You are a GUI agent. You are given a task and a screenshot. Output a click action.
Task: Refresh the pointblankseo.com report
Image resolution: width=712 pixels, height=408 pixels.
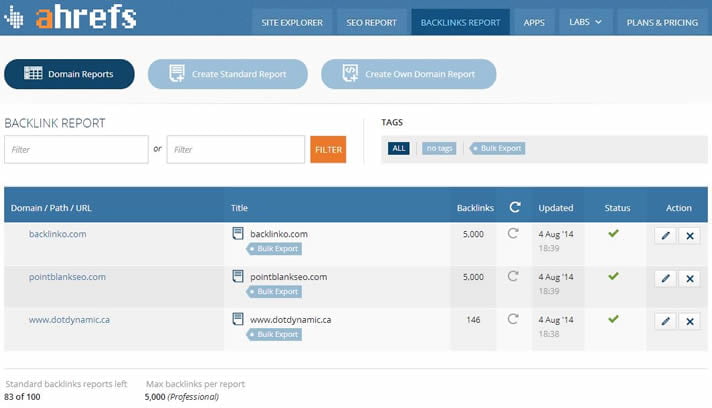click(x=513, y=276)
